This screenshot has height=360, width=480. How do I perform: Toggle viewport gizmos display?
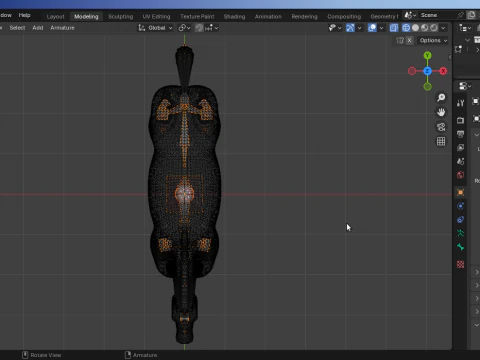click(350, 28)
